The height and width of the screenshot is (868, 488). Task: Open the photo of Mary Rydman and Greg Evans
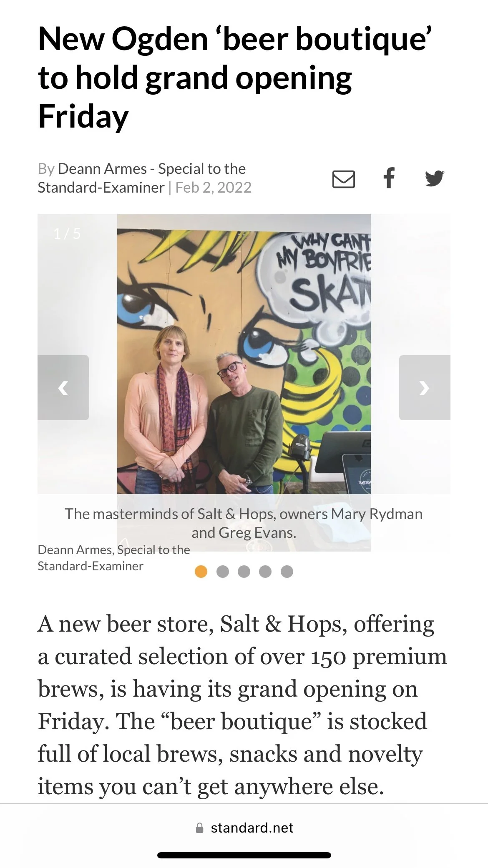coord(244,354)
